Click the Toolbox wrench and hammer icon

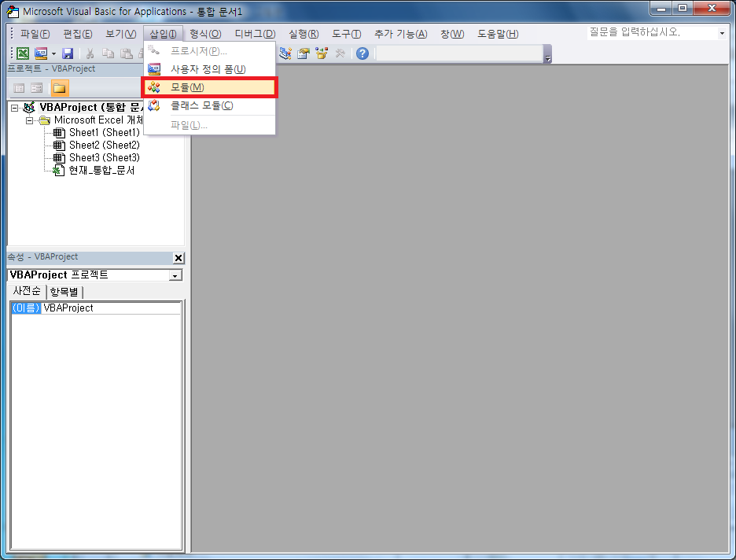click(x=340, y=53)
